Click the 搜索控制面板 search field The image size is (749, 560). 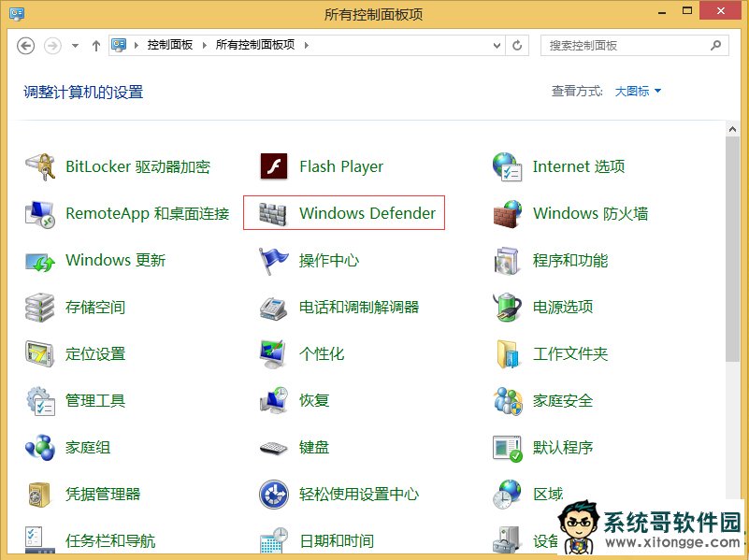[x=634, y=46]
